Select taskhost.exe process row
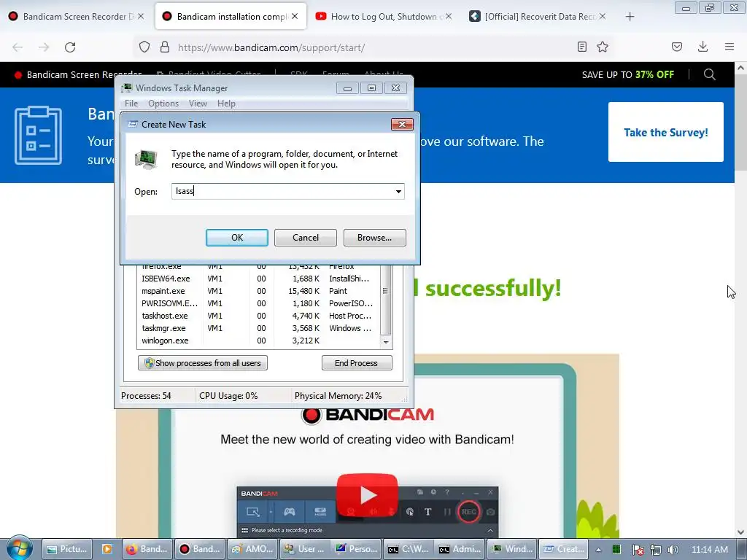 258,316
